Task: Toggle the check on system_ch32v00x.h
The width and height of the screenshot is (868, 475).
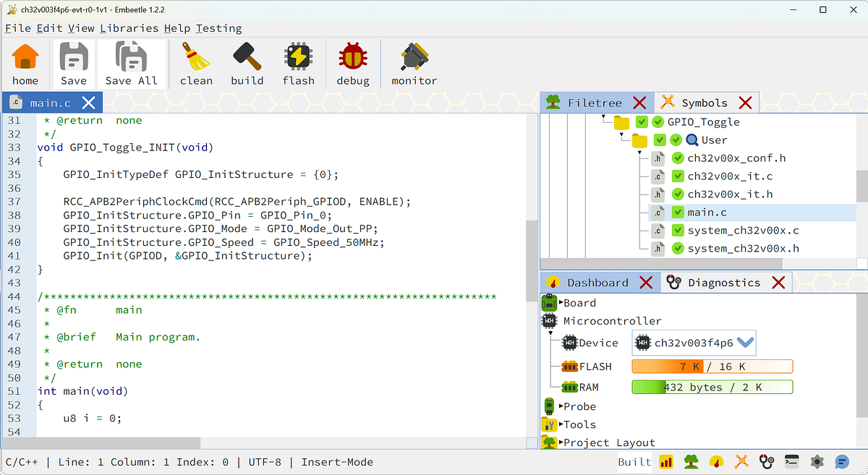Action: (x=677, y=248)
